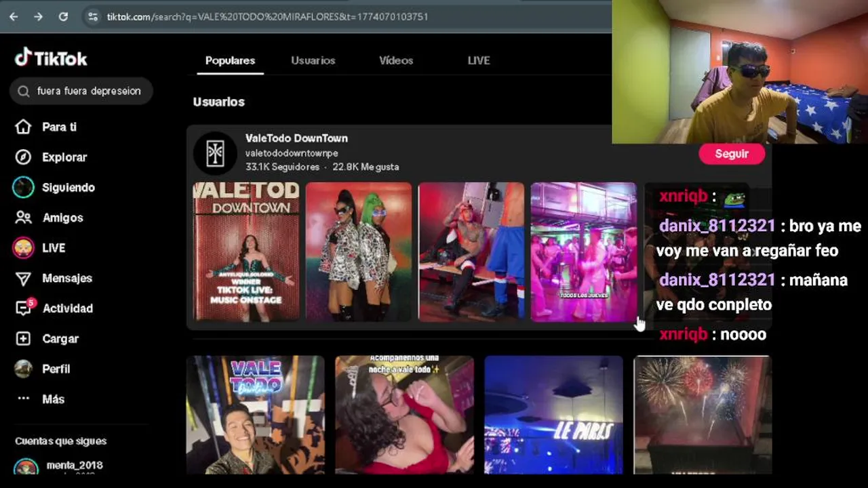Open thumbnail with green-haired performers
Viewport: 868px width, 488px height.
coord(359,251)
